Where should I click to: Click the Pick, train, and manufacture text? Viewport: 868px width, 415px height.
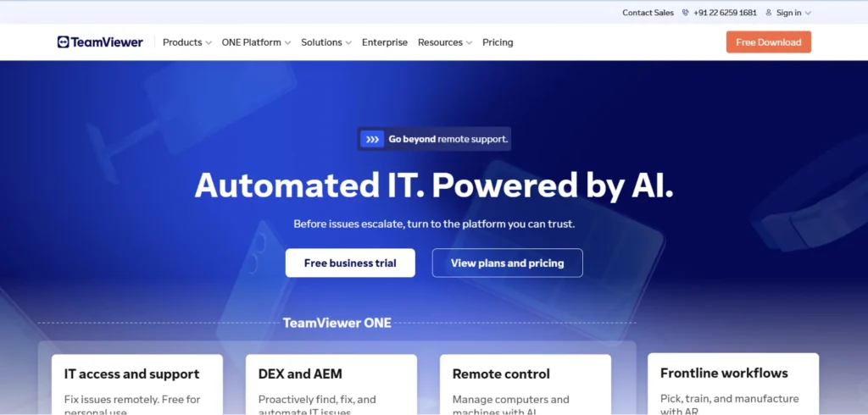tap(729, 405)
